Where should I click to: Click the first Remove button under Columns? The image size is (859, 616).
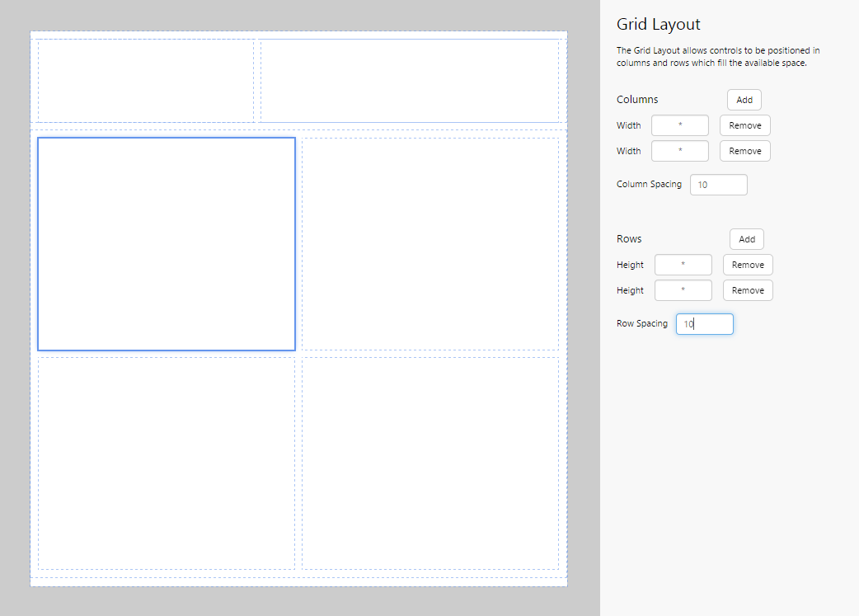(x=744, y=125)
